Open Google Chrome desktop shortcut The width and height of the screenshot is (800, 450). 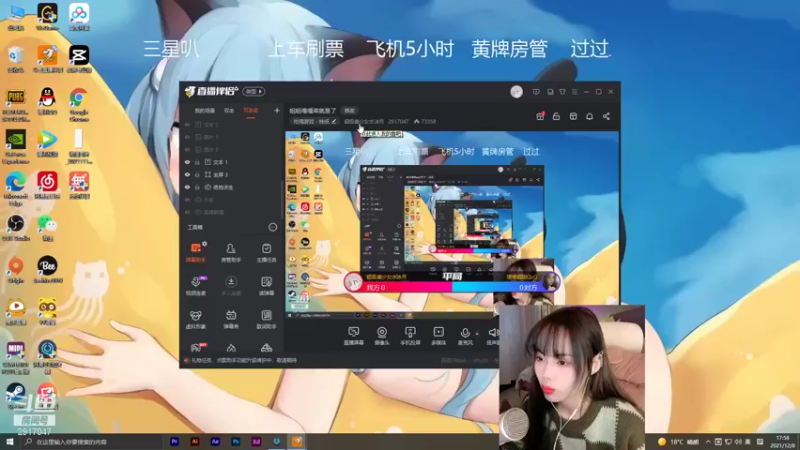pyautogui.click(x=79, y=104)
